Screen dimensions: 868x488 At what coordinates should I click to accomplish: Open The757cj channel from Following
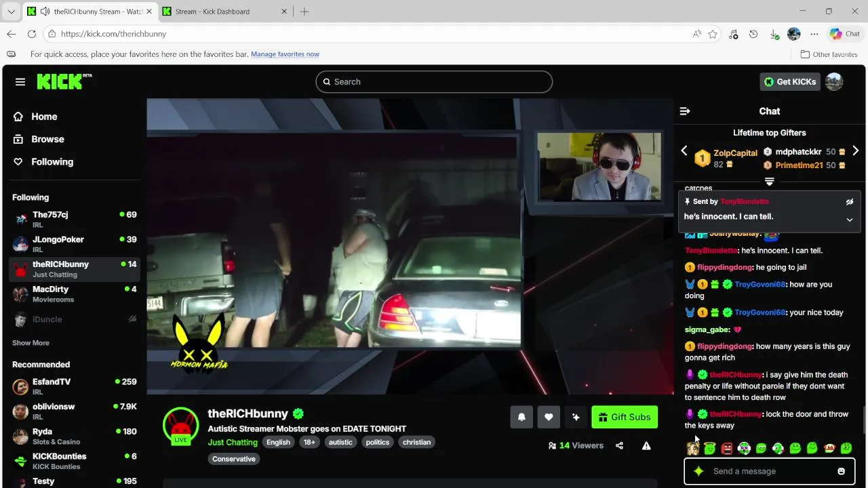75,220
